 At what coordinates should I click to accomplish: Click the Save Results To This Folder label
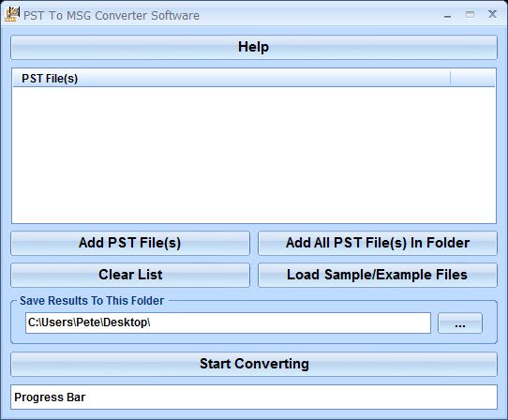pyautogui.click(x=92, y=301)
